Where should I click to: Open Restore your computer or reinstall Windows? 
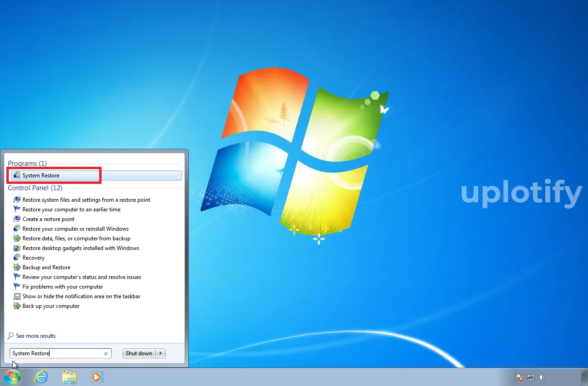point(75,229)
